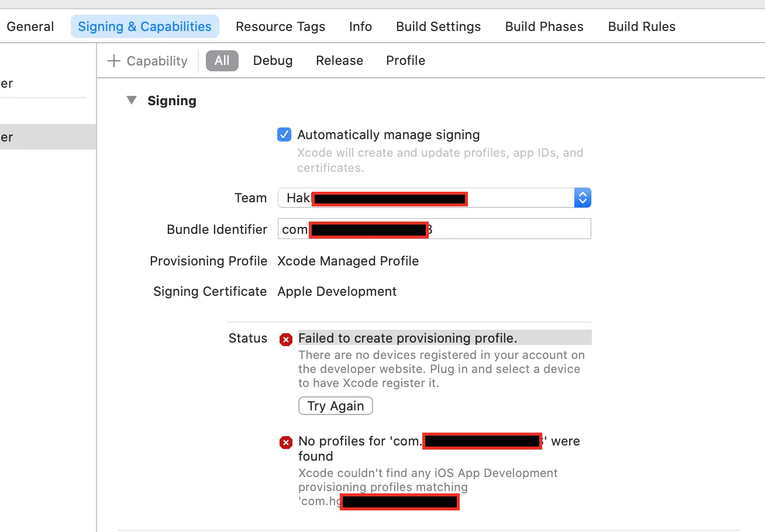
Task: Open the Team dropdown menu
Action: pyautogui.click(x=582, y=198)
